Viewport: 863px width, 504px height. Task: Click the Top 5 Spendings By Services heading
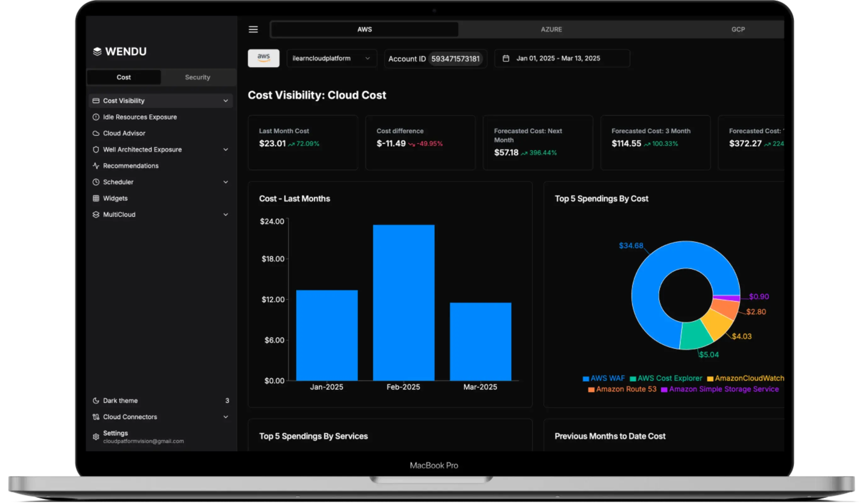pyautogui.click(x=313, y=436)
